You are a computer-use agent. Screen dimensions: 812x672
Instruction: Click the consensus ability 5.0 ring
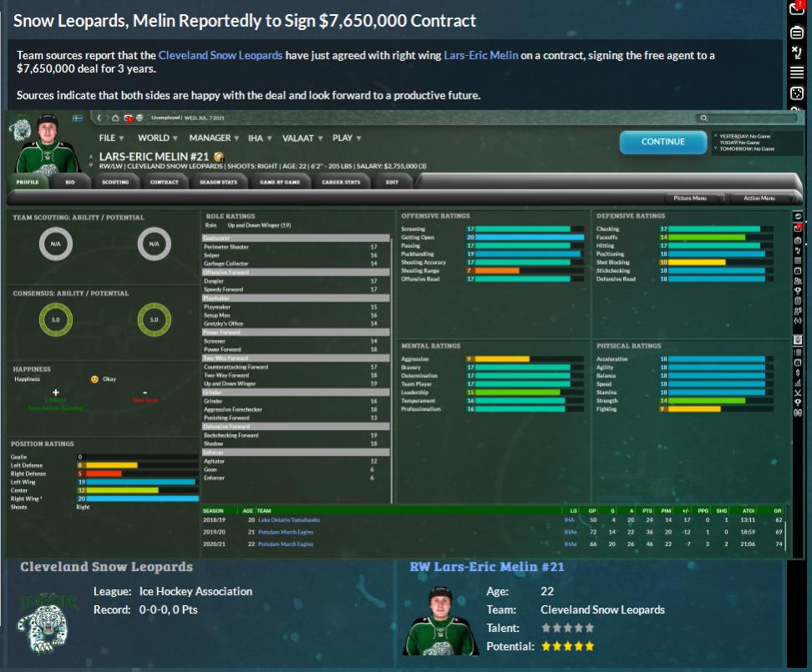(56, 320)
